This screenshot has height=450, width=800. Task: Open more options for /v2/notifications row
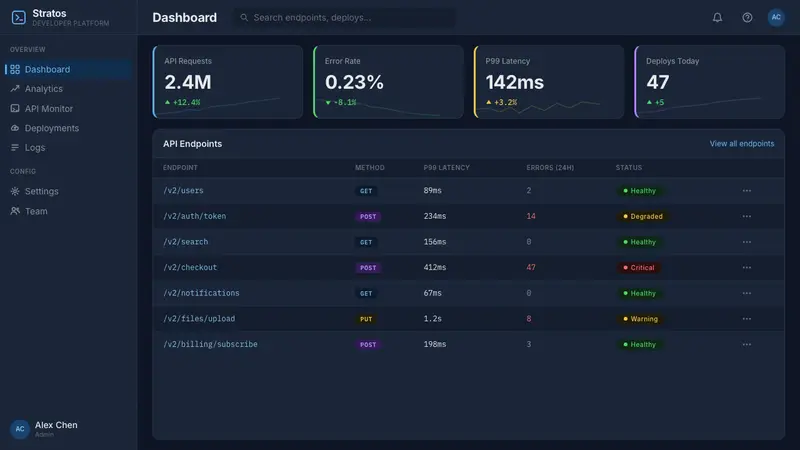(x=746, y=293)
